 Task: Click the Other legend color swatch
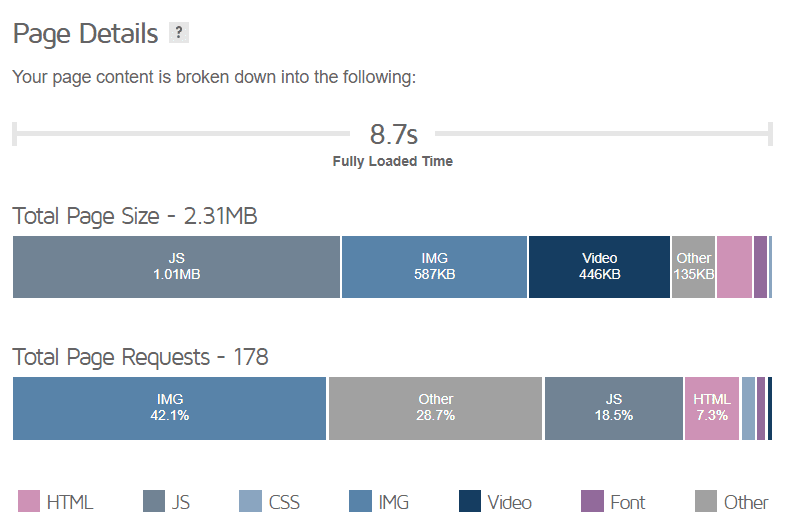[x=706, y=501]
